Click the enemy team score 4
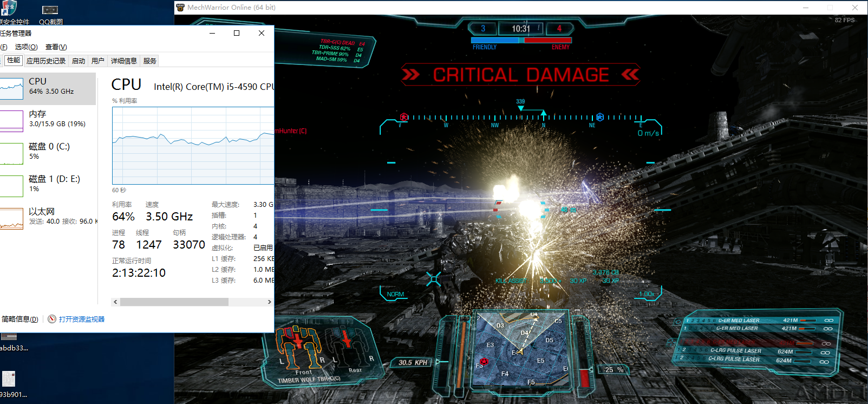The height and width of the screenshot is (404, 868). click(x=559, y=29)
